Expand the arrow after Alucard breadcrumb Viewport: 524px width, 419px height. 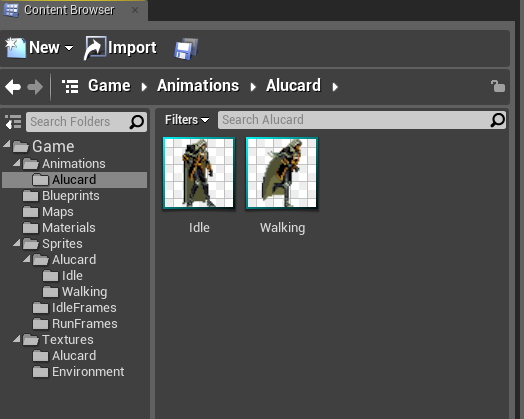pyautogui.click(x=335, y=87)
